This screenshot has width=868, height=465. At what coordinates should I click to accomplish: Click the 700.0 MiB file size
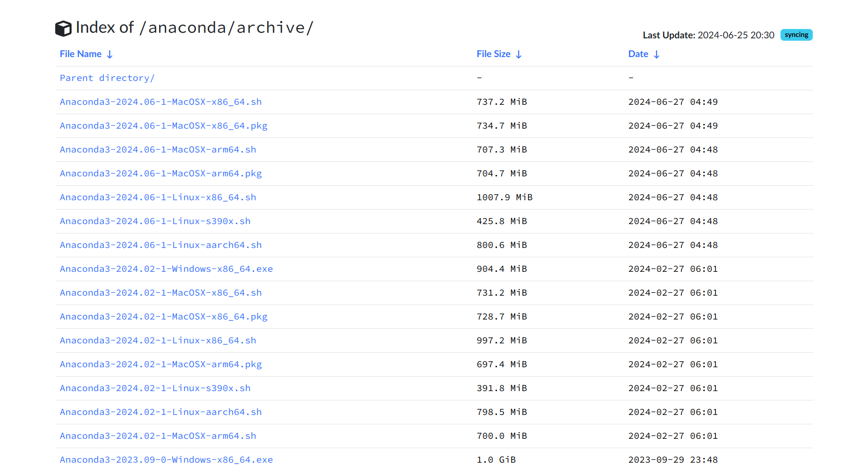tap(502, 436)
